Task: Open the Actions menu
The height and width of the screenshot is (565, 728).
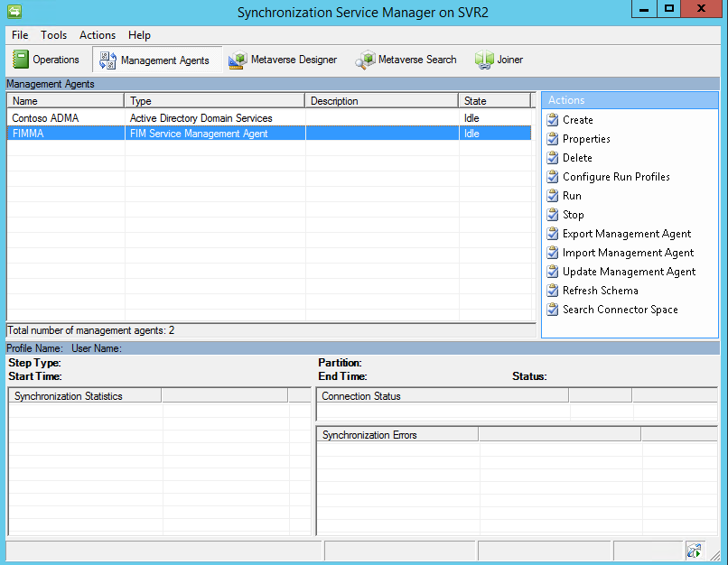Action: [98, 35]
